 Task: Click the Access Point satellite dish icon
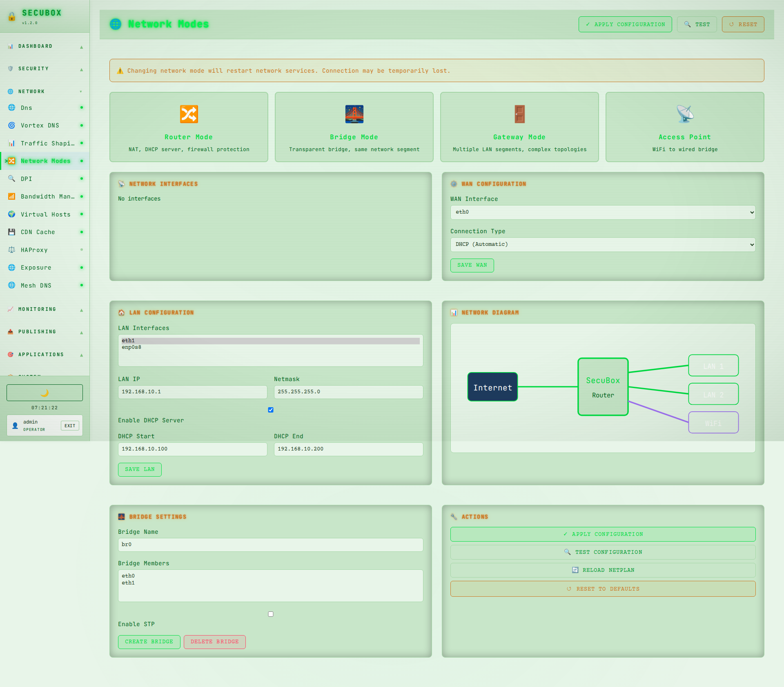point(685,114)
